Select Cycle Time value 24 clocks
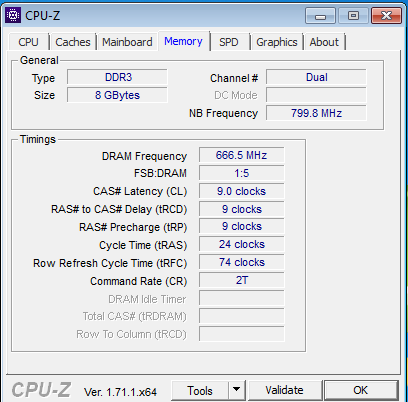The width and height of the screenshot is (408, 402). [242, 244]
